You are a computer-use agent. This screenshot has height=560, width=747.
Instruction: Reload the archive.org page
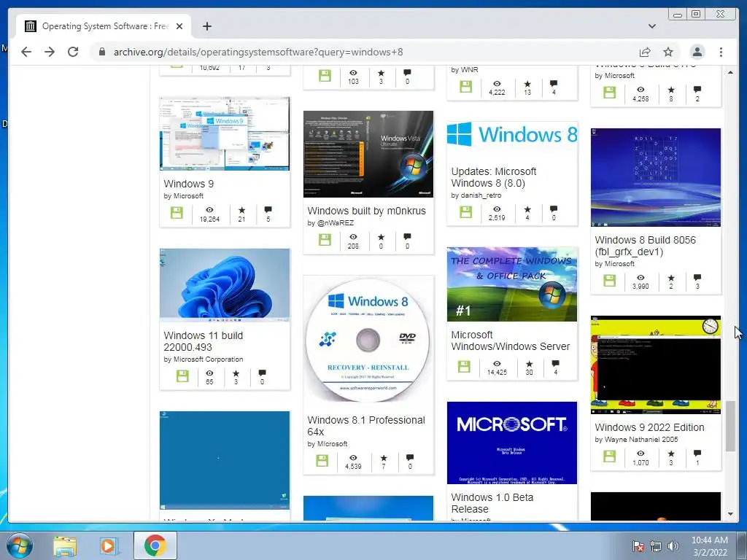pyautogui.click(x=73, y=52)
